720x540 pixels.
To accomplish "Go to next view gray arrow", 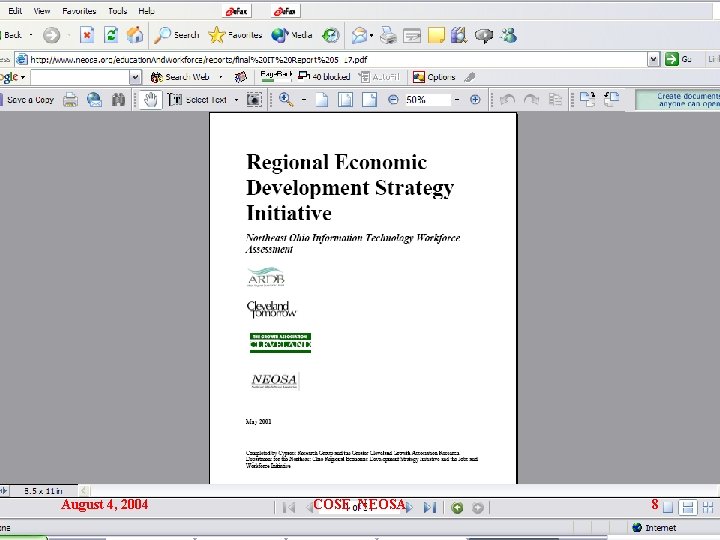I will click(478, 508).
